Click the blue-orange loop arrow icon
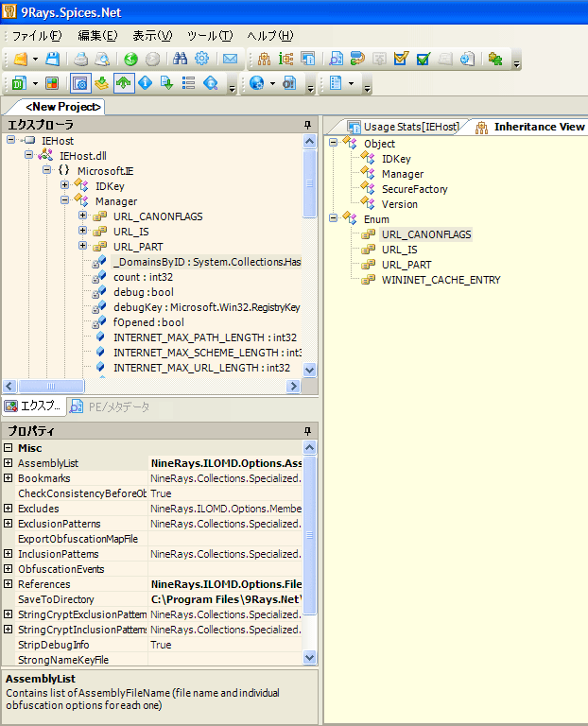Viewport: 588px width, 726px height. click(357, 60)
